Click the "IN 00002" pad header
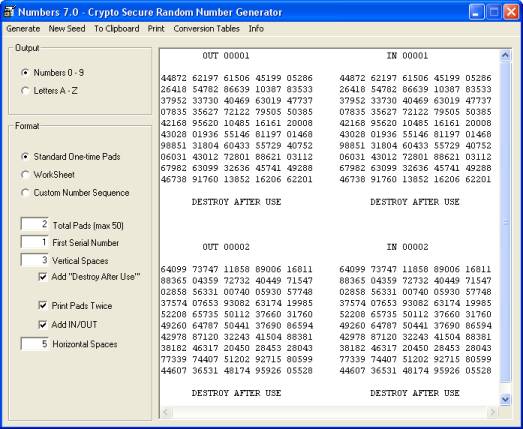 click(x=407, y=247)
